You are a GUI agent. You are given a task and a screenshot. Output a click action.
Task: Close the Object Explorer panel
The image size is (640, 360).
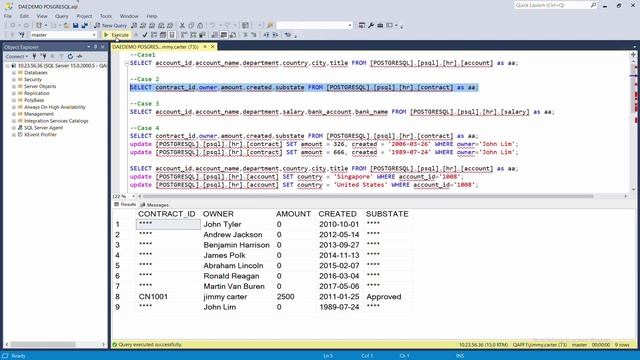coord(102,47)
